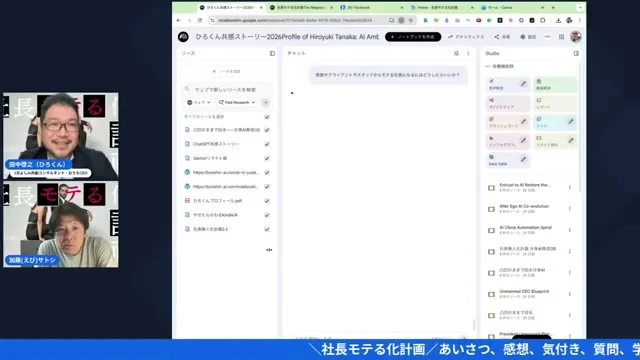Screen dimensions: 640x360
Task: Open options menu for Entrust to AI Restore note
Action: click(x=569, y=187)
